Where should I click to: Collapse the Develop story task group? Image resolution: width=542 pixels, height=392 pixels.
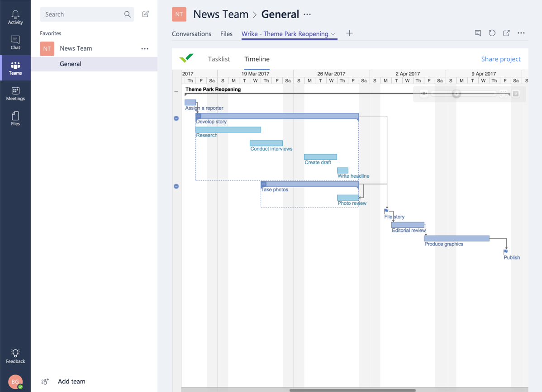pyautogui.click(x=199, y=116)
